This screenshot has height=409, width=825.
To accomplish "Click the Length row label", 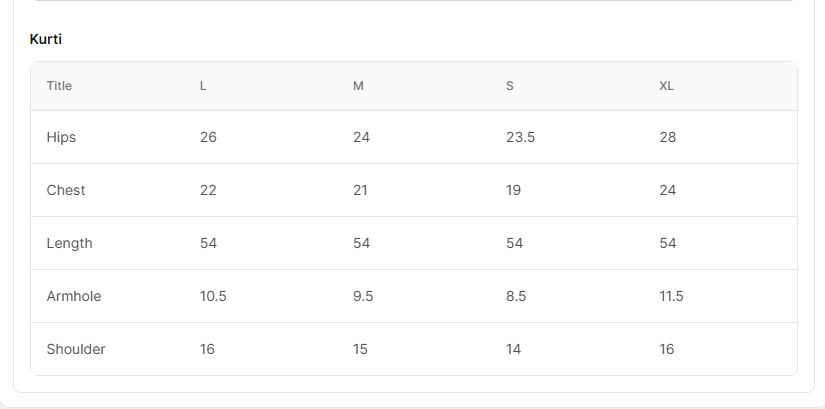I will 69,243.
